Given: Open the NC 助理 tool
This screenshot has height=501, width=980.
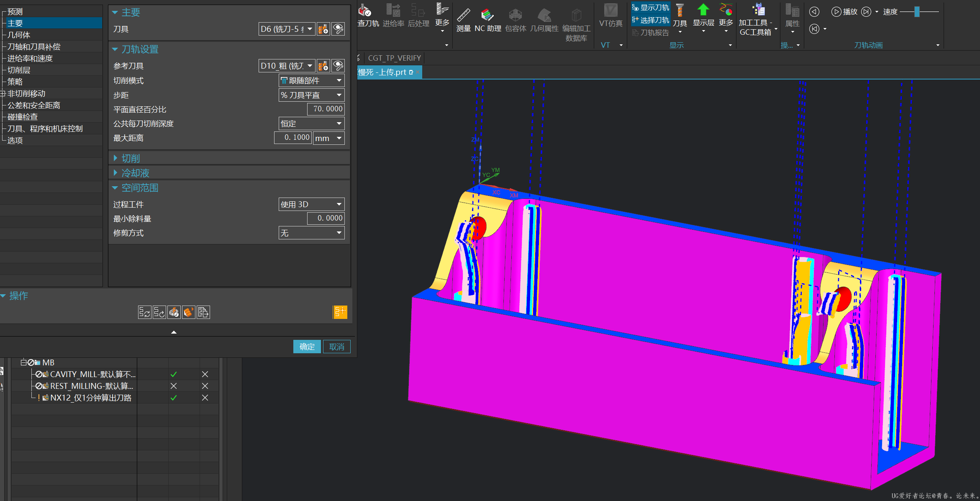Looking at the screenshot, I should [x=488, y=20].
